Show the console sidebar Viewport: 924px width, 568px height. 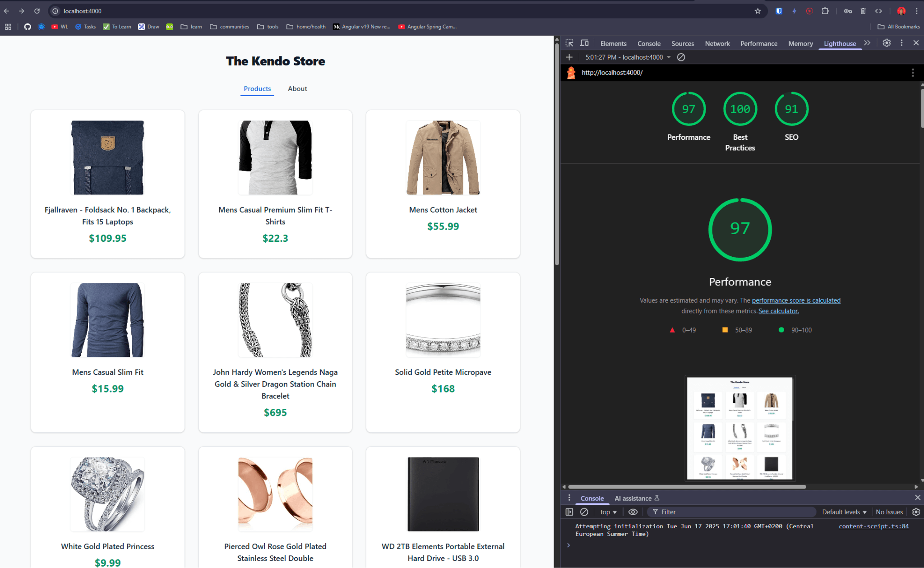coord(569,512)
